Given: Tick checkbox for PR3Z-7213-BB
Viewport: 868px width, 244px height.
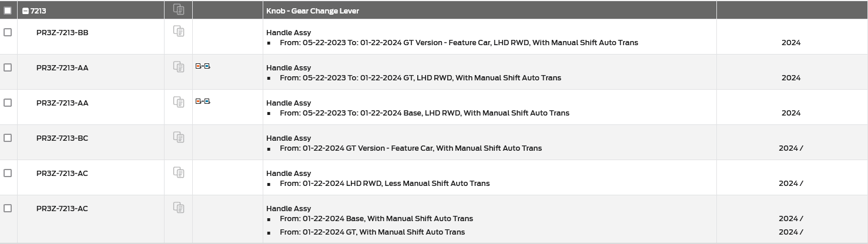Looking at the screenshot, I should (x=8, y=32).
